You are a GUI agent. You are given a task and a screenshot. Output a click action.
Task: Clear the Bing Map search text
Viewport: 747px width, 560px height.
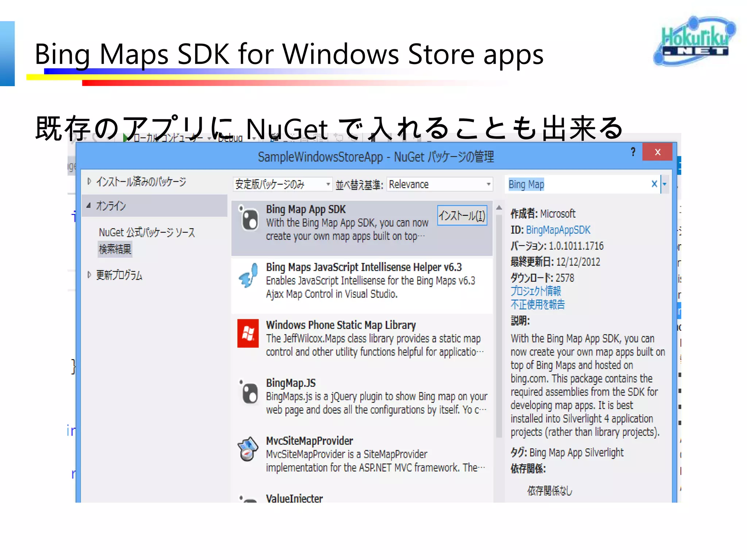[x=654, y=184]
